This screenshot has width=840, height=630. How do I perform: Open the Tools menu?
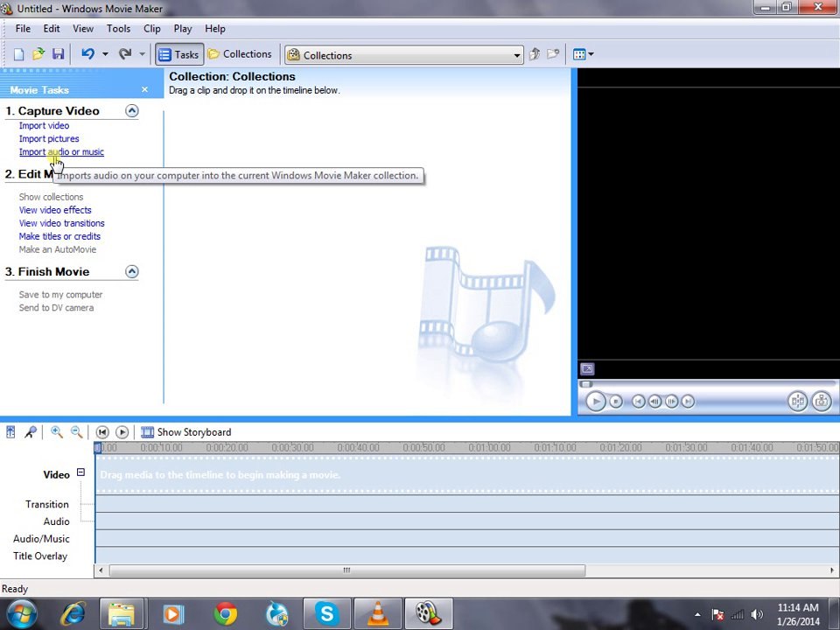[x=118, y=29]
